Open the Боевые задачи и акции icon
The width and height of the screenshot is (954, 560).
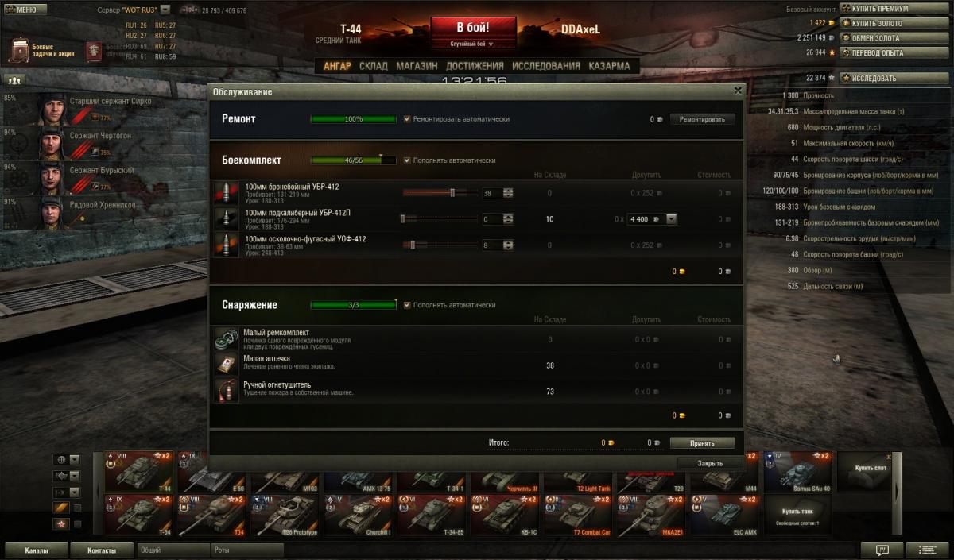20,51
